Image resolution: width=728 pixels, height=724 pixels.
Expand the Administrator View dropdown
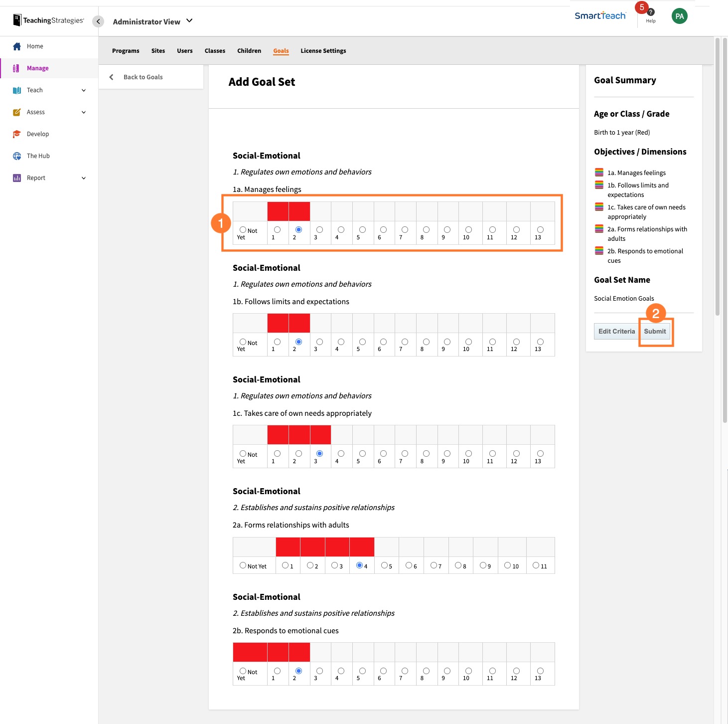(189, 21)
